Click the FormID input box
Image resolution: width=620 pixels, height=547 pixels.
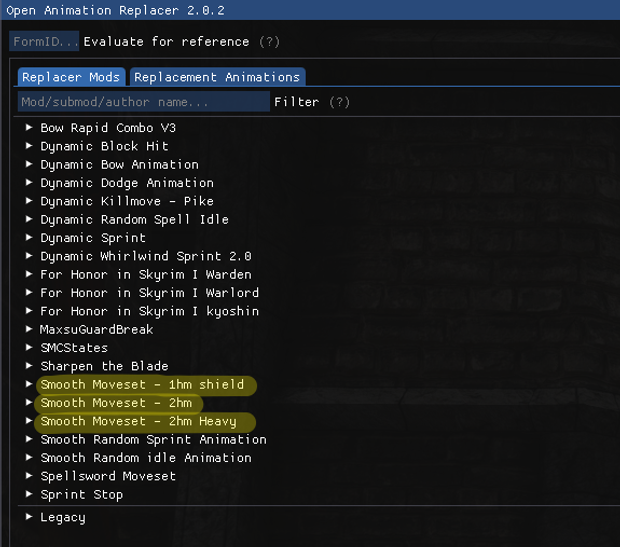click(44, 42)
